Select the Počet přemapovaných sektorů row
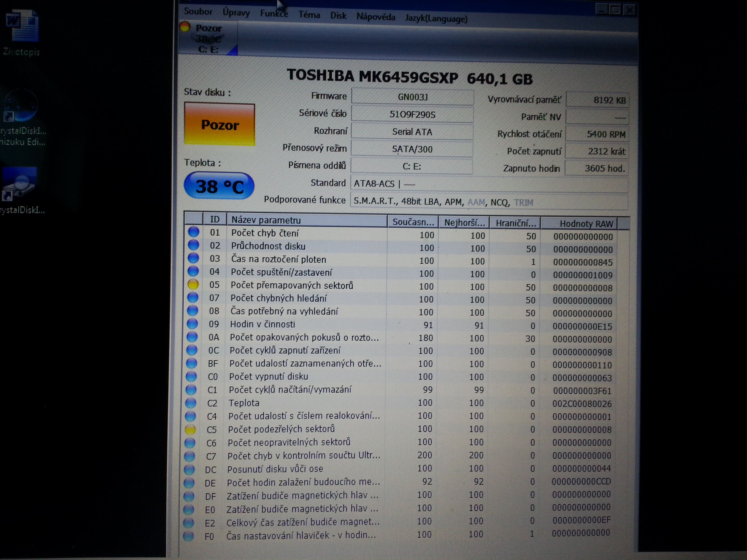Viewport: 747px width, 560px height. [x=292, y=285]
